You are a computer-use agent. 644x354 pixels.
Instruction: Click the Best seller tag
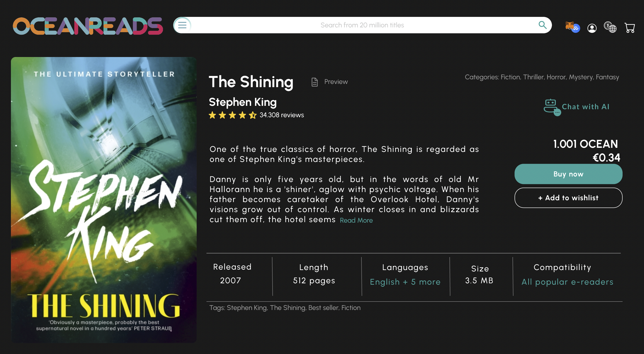(x=323, y=308)
